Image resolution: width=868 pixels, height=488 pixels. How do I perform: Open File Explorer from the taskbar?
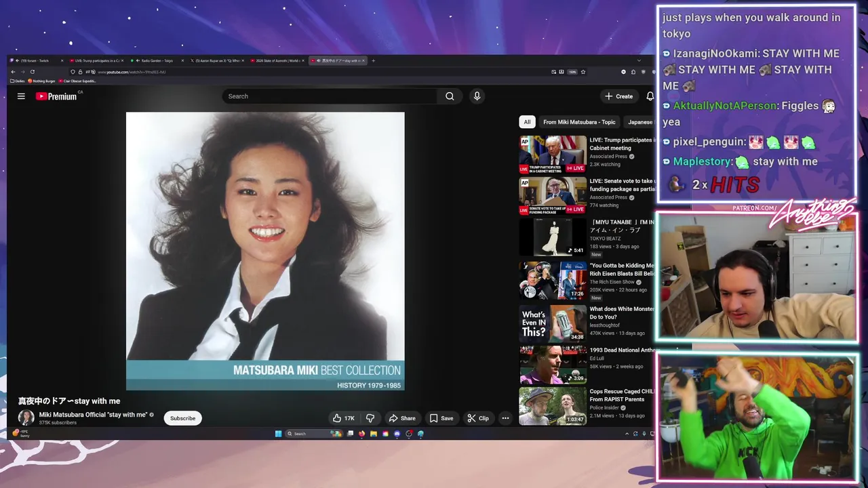[373, 434]
